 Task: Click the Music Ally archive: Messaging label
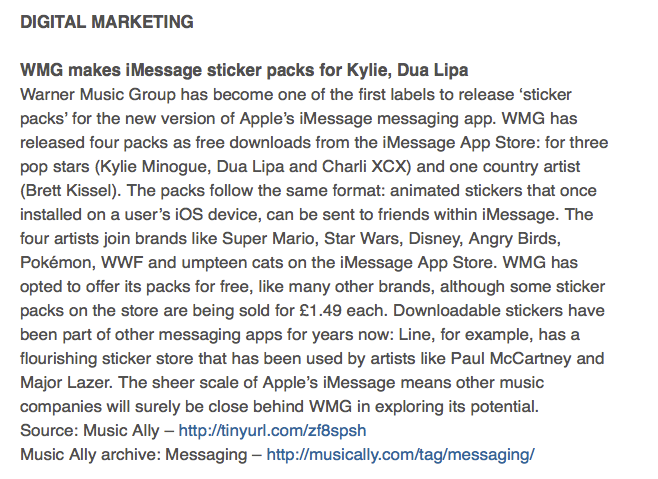[133, 455]
